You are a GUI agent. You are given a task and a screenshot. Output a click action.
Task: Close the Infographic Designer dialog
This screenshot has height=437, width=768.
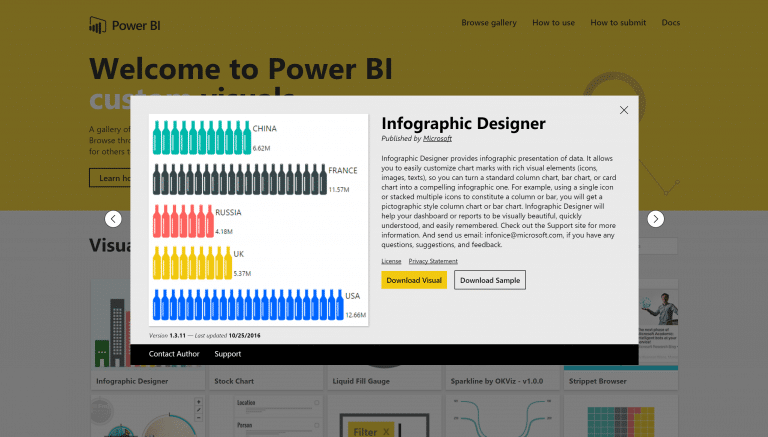point(624,110)
